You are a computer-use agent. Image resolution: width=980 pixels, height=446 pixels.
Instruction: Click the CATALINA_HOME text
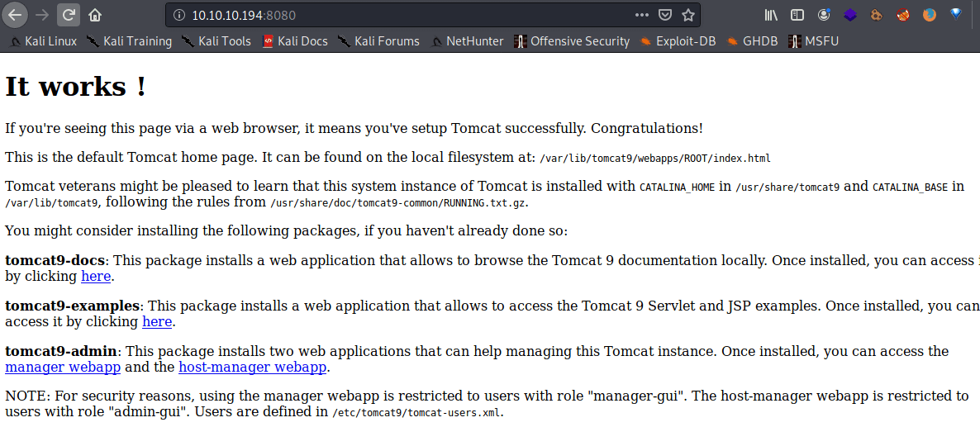tap(677, 187)
